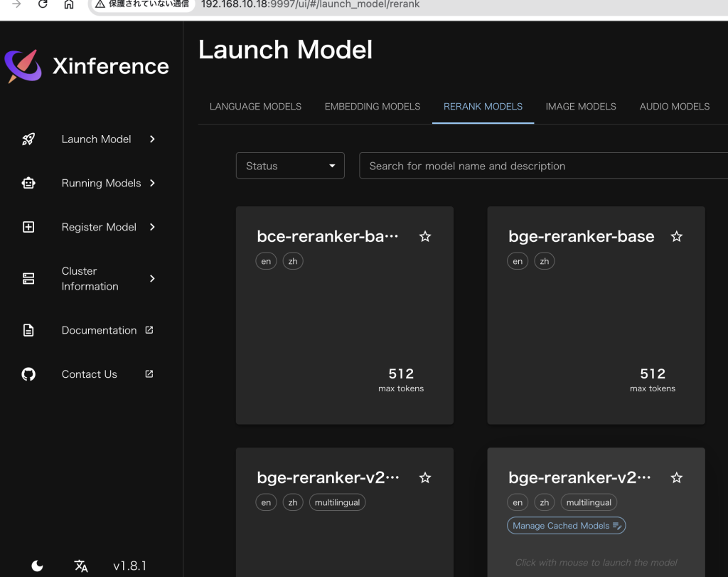
Task: Star the bce-reranker-base model card
Action: 425,237
